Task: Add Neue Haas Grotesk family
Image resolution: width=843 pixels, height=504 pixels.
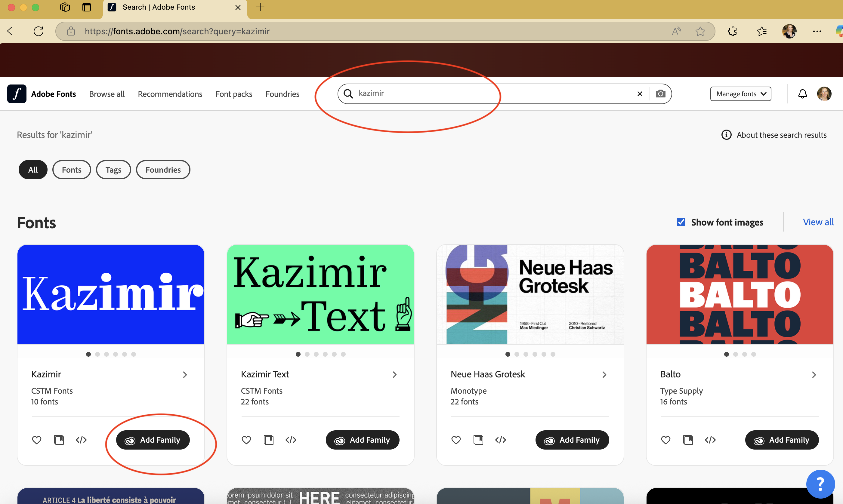Action: (572, 440)
